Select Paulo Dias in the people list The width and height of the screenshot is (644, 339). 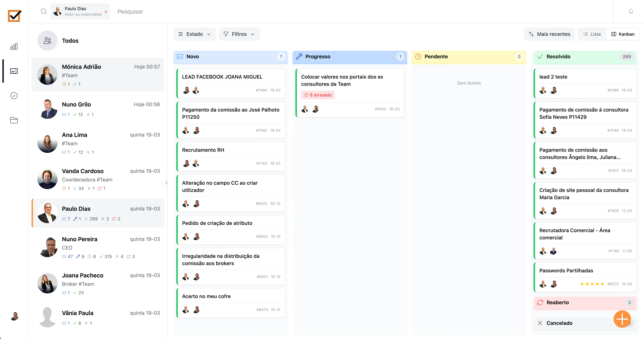(98, 213)
